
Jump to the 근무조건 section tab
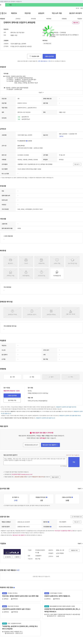click(x=18, y=19)
